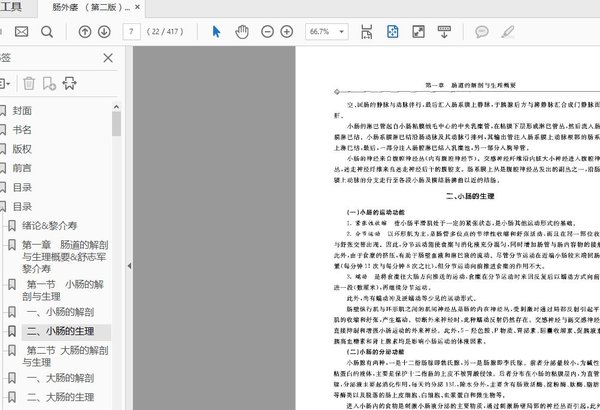Select the 肠外瘘（第二版）document tab

coord(91,7)
